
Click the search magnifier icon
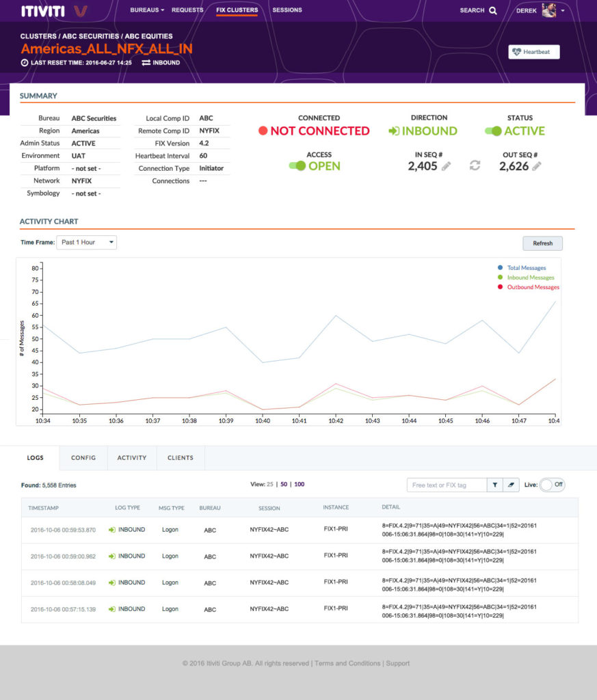pos(493,10)
